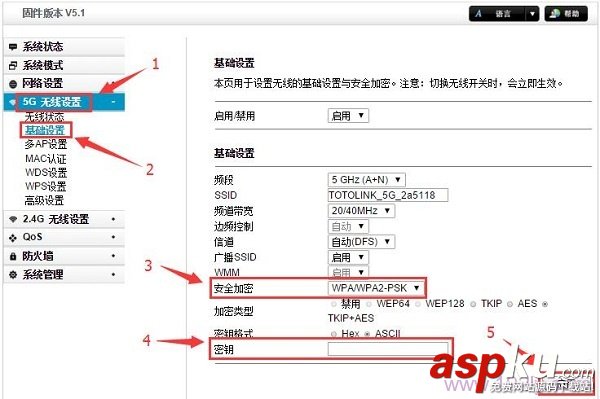
Task: Open the 广播SSID dropdown
Action: pos(348,257)
